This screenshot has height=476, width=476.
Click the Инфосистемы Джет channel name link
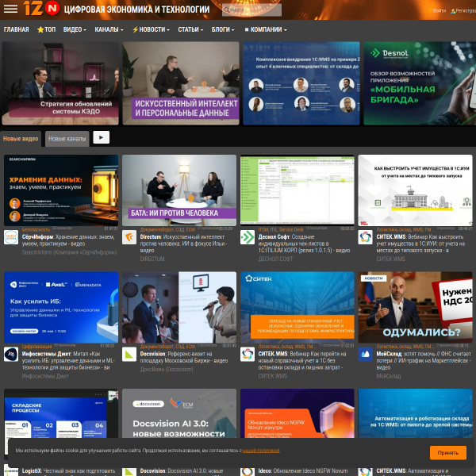point(45,376)
